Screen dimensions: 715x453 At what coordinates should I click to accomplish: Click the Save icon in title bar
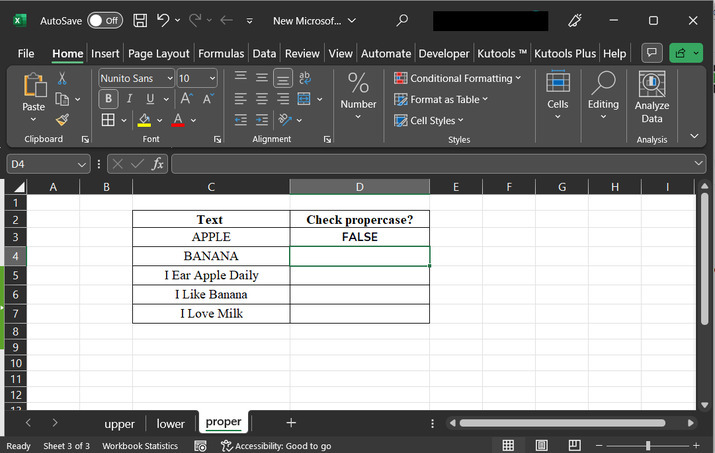(140, 20)
